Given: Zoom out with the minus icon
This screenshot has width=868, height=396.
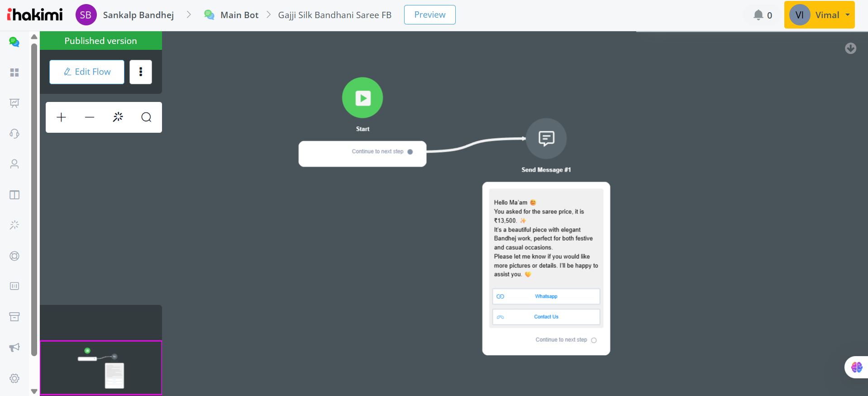Looking at the screenshot, I should 90,117.
